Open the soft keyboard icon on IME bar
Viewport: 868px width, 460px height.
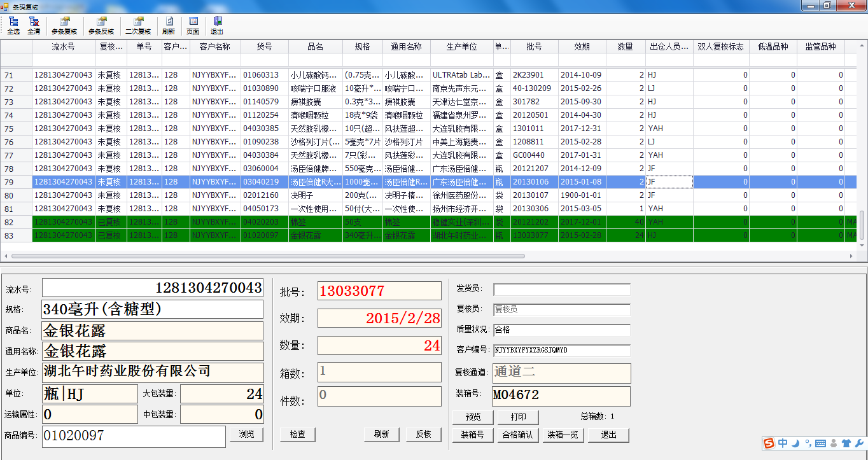(x=820, y=443)
